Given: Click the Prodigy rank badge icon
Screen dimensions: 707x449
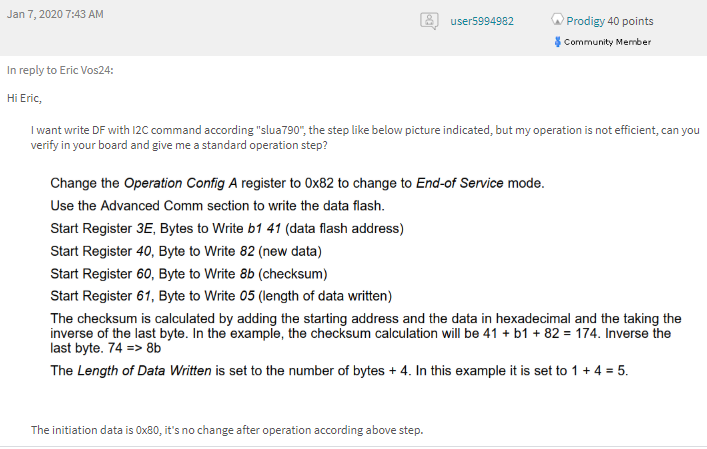Looking at the screenshot, I should coord(557,20).
